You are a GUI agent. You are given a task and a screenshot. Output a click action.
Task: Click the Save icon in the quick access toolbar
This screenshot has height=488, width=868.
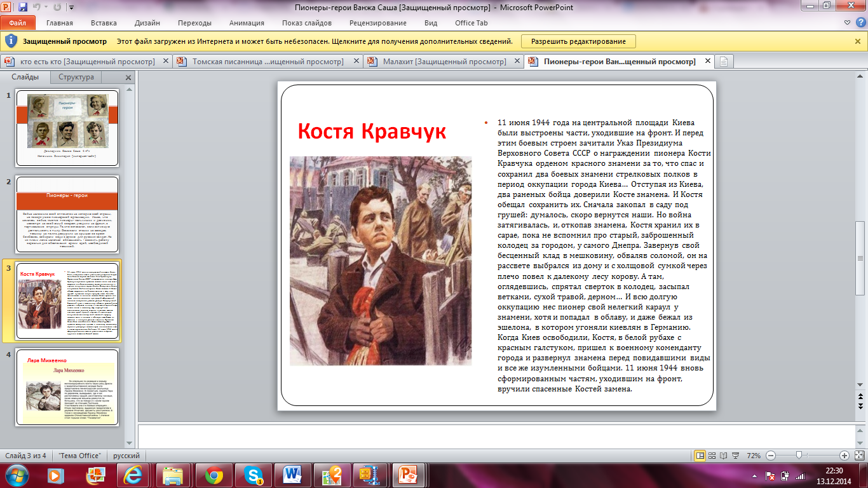(x=23, y=8)
